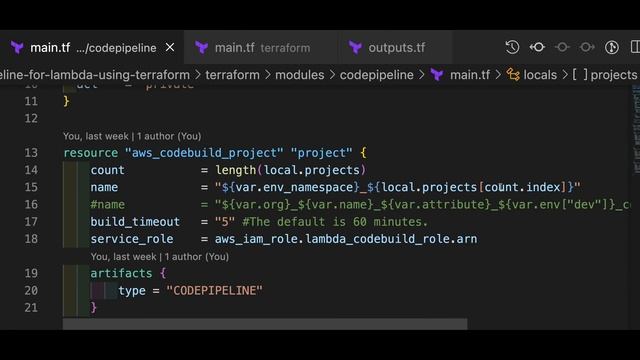Close the main.tf codepipeline tab

170,47
